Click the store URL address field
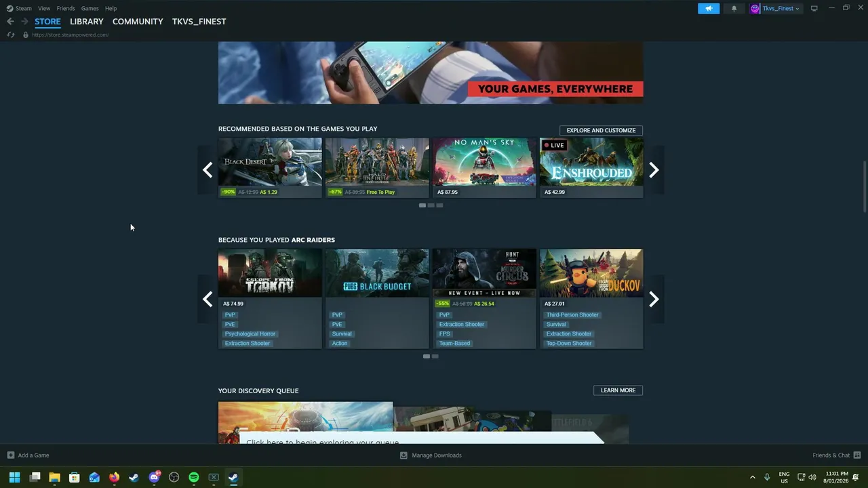868x488 pixels. 70,35
